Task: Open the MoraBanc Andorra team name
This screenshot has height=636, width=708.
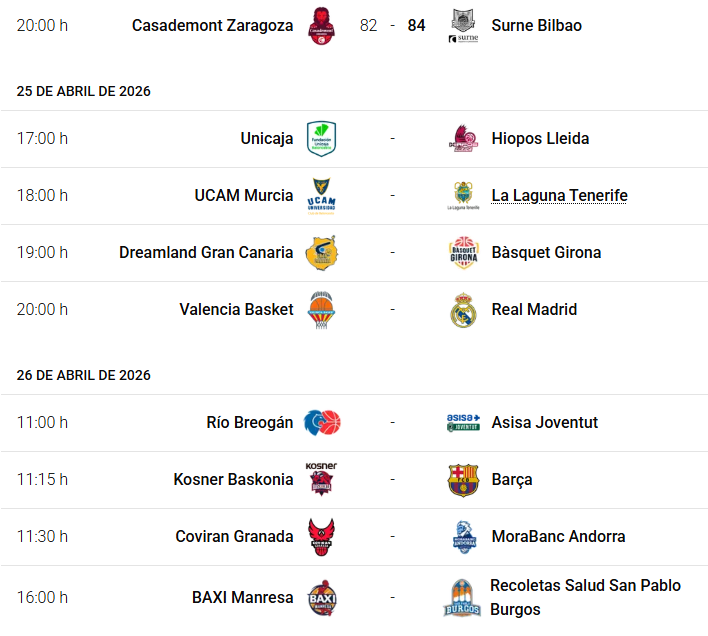Action: pos(558,537)
